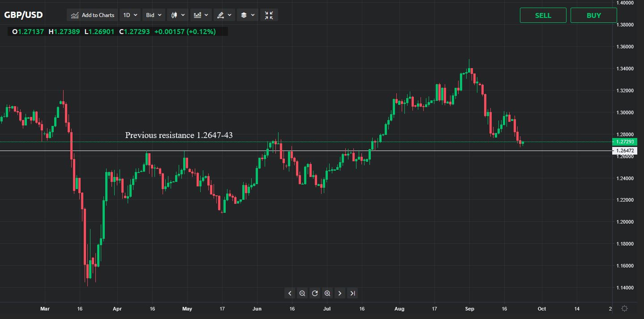
Task: Click the Mar date axis label
Action: tap(45, 309)
